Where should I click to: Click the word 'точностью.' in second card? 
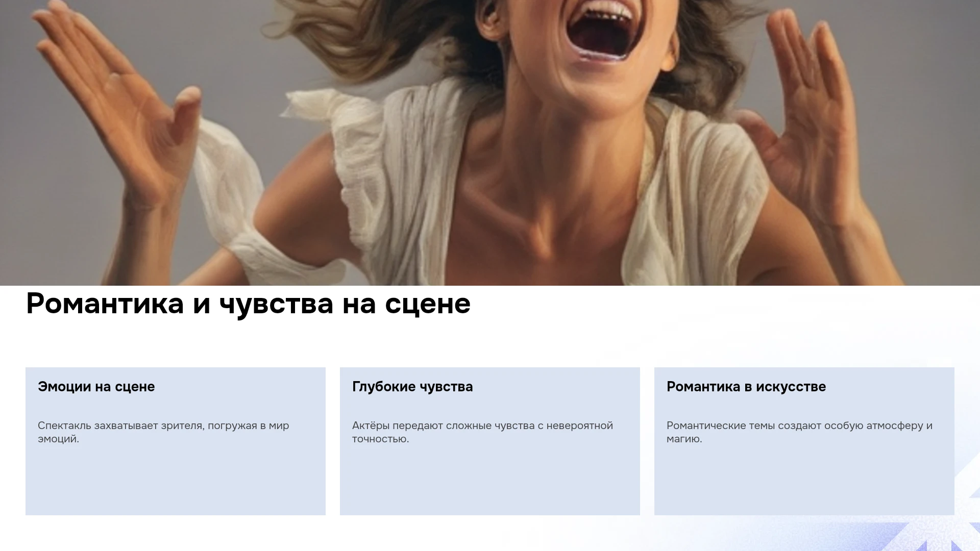pyautogui.click(x=380, y=439)
